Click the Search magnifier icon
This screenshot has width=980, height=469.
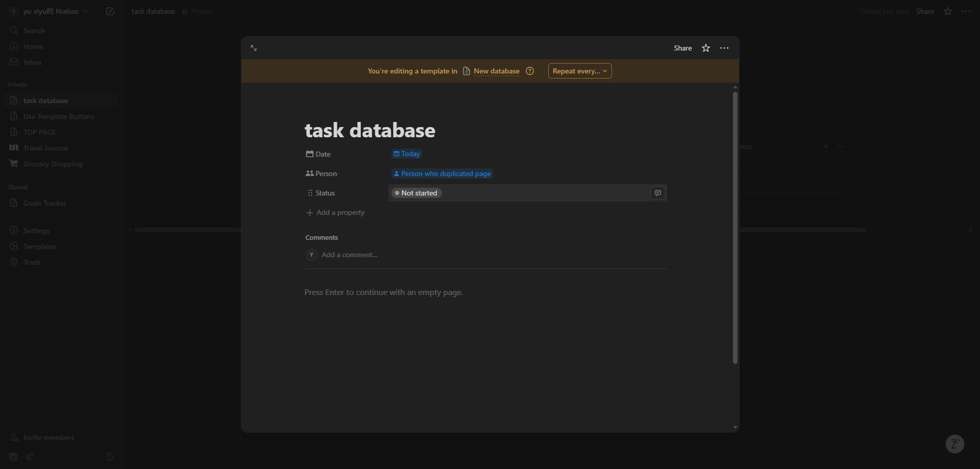coord(14,31)
